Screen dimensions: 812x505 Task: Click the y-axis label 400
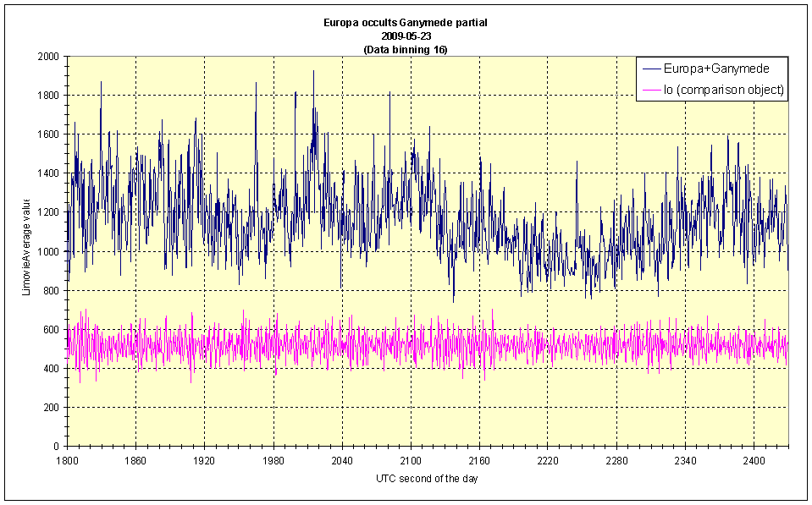pyautogui.click(x=51, y=369)
